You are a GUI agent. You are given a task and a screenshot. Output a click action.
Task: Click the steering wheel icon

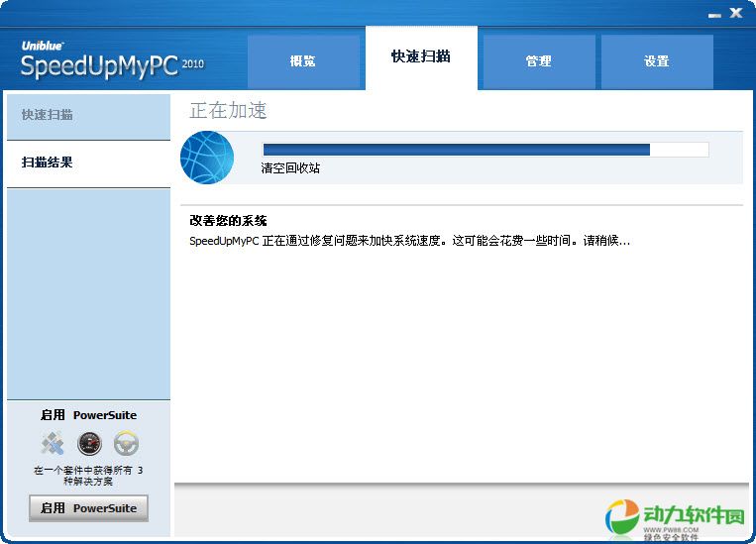click(126, 443)
